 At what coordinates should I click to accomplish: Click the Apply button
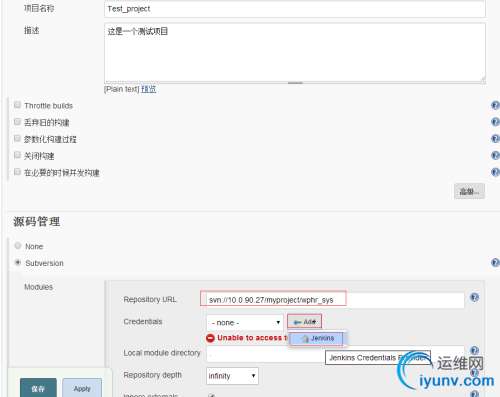click(82, 388)
